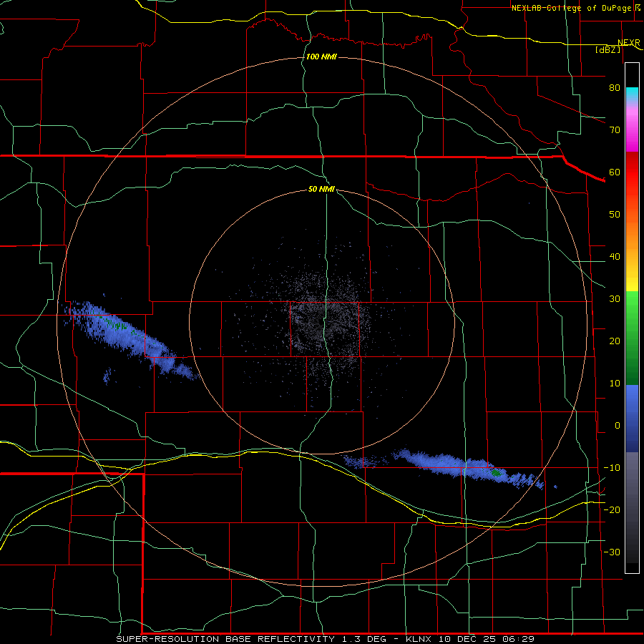Image resolution: width=644 pixels, height=644 pixels.
Task: Click the 70 value on the dBZ scale
Action: 615,130
